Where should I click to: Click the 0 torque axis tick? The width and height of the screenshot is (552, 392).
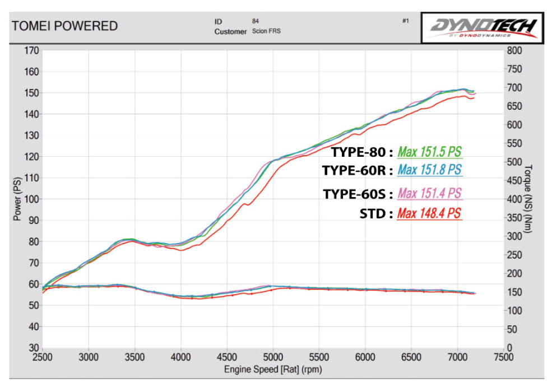(x=509, y=348)
